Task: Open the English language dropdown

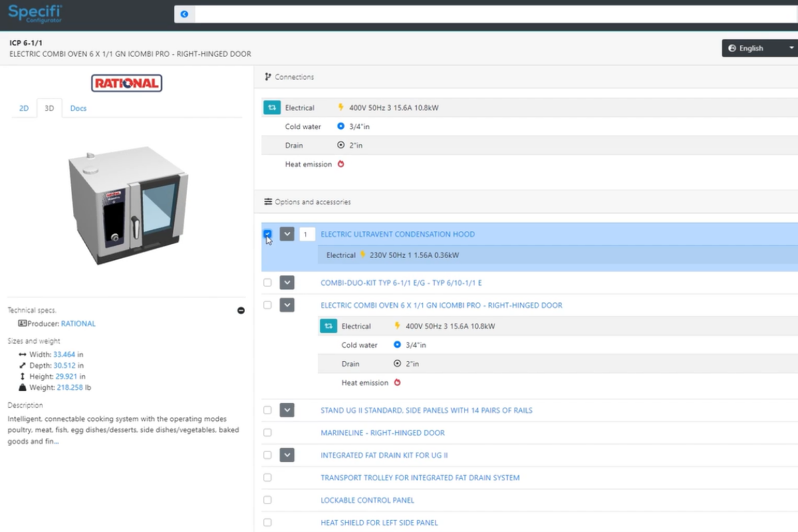Action: pos(760,48)
